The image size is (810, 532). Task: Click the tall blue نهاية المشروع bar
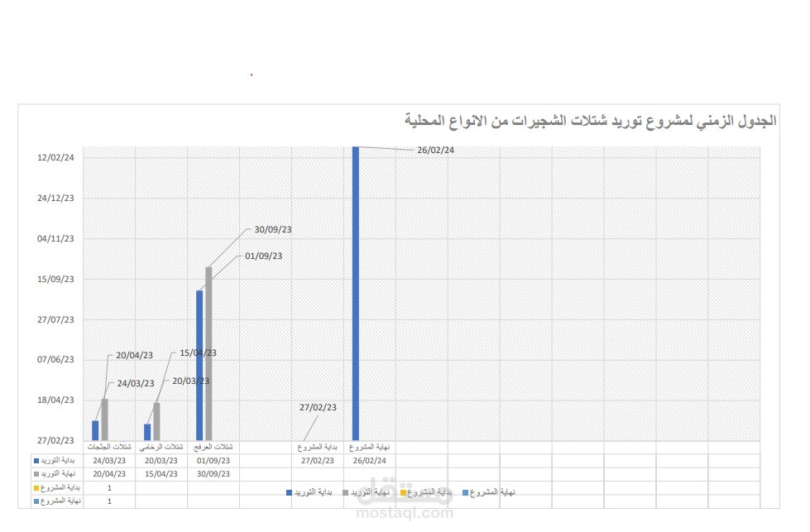(x=356, y=294)
